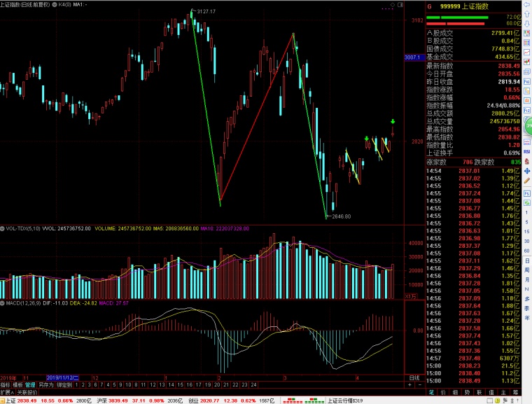Click the red dollar sign icon

tap(527, 161)
